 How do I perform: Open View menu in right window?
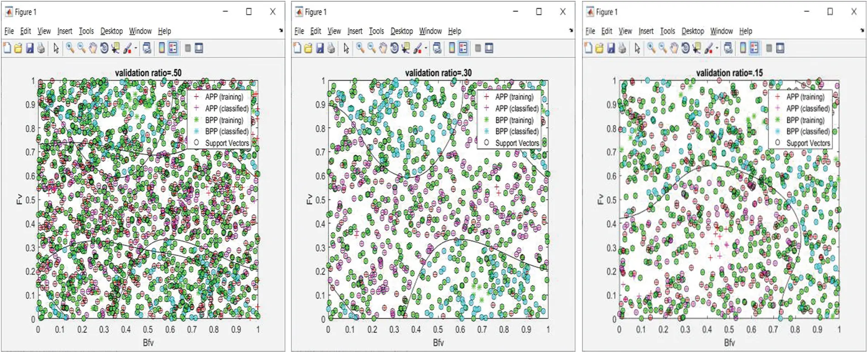pos(625,31)
